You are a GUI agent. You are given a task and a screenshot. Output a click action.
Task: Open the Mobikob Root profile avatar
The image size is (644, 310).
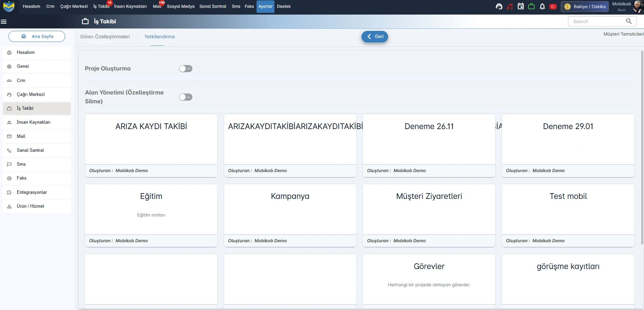click(x=638, y=7)
